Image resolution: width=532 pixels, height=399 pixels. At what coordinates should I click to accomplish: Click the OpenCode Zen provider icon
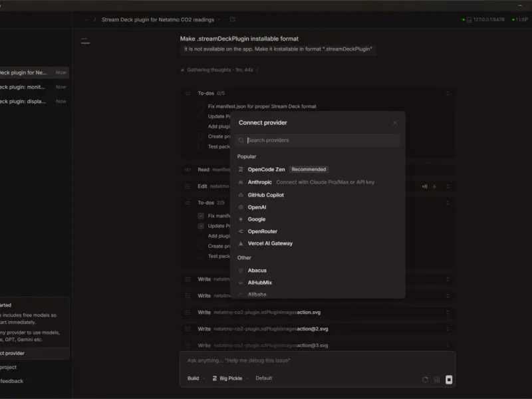pos(241,170)
